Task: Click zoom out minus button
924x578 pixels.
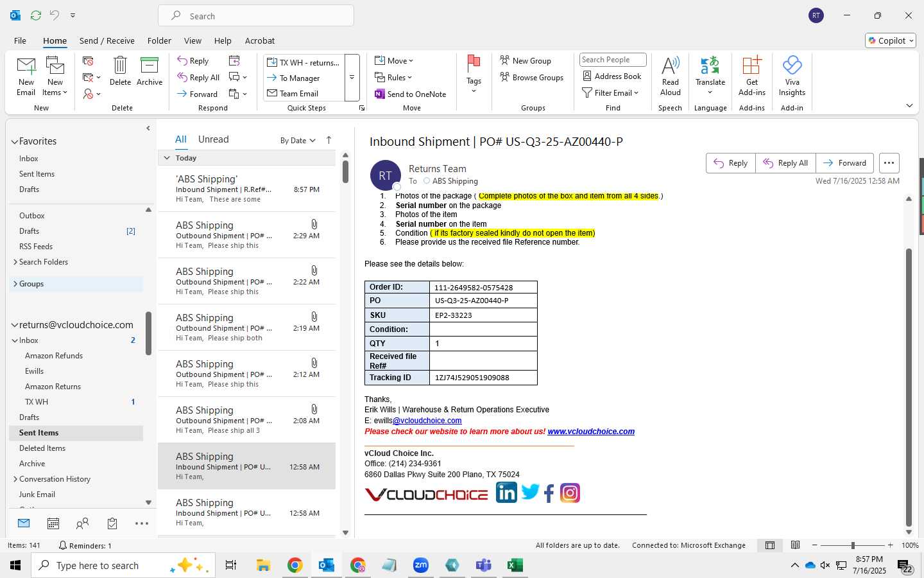Action: (815, 545)
